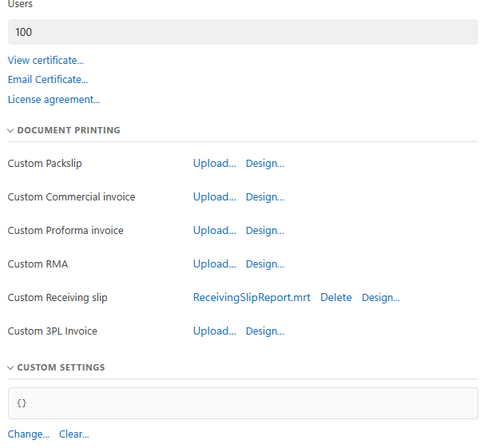Viewport: 488px width, 448px height.
Task: Upload a Custom Commercial invoice
Action: 214,197
